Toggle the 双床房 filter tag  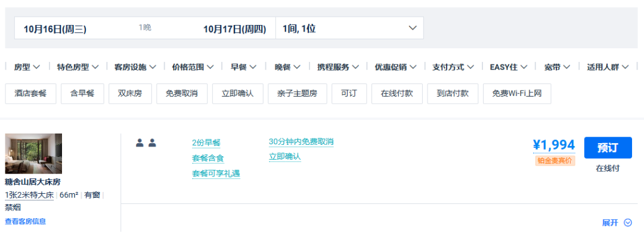[130, 94]
